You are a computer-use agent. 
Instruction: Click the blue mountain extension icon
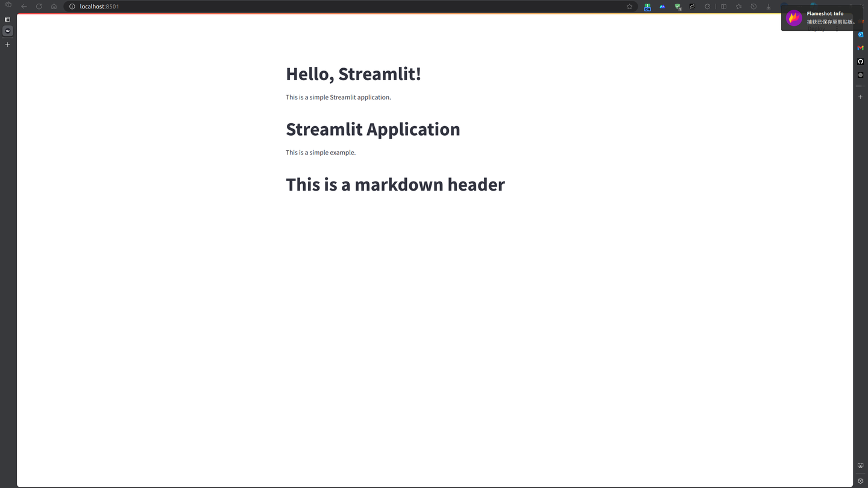point(662,7)
